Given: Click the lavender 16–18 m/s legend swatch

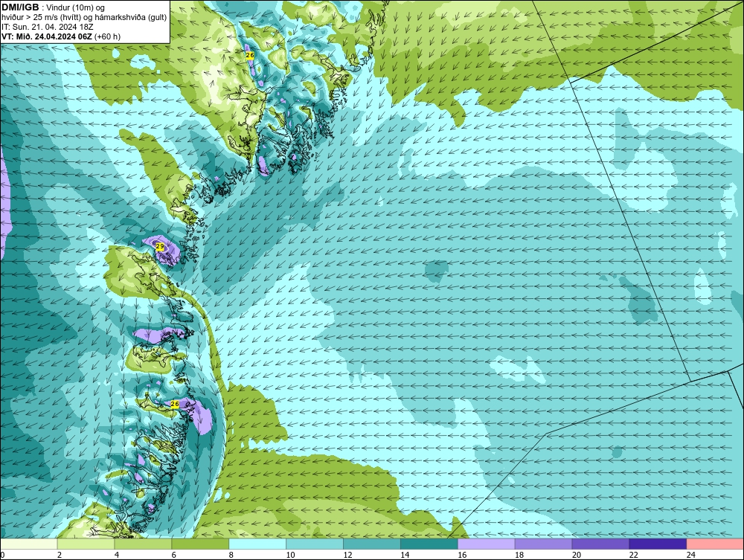Looking at the screenshot, I should [x=487, y=544].
